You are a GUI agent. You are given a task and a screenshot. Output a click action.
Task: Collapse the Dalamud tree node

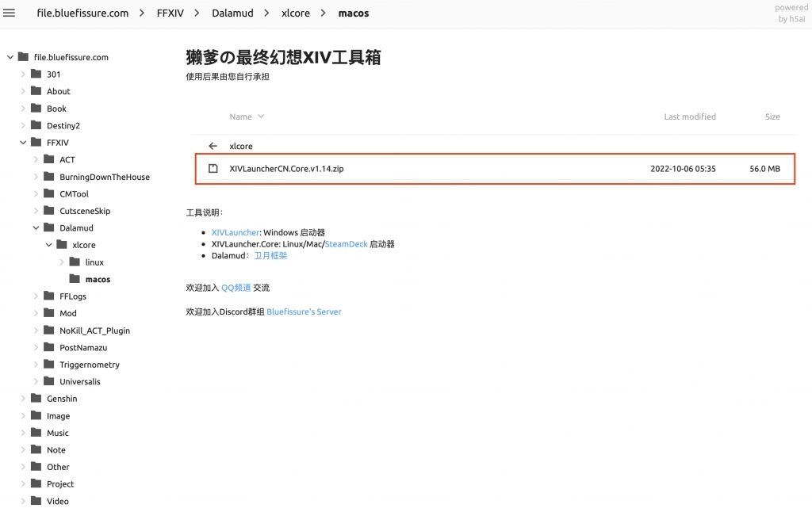point(35,227)
